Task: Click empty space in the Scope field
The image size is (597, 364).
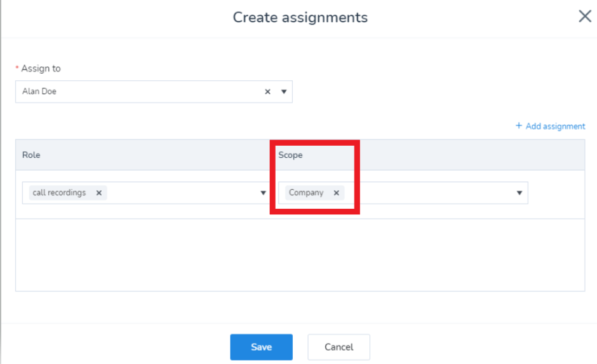Action: pos(433,193)
